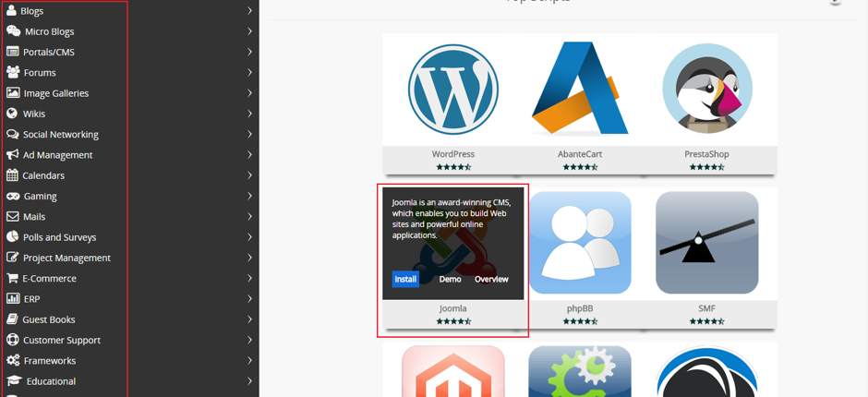Image resolution: width=868 pixels, height=397 pixels.
Task: Open the Forums category label
Action: [x=40, y=73]
